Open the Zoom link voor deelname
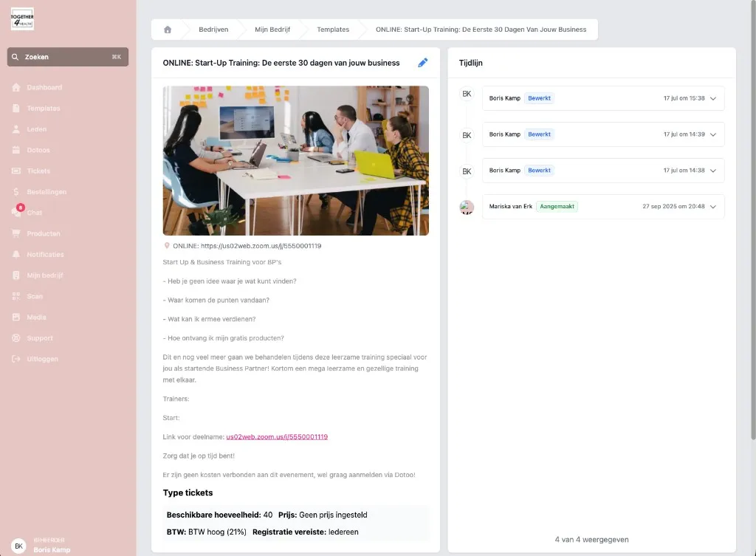 pos(277,437)
